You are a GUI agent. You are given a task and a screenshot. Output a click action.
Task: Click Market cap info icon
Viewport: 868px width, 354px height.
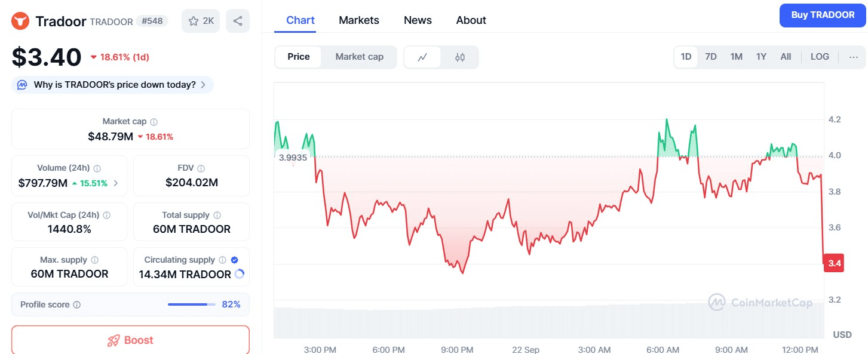point(154,122)
